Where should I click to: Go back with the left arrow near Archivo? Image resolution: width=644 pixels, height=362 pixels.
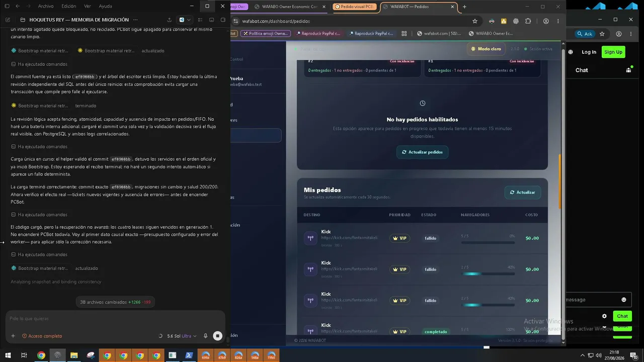pyautogui.click(x=18, y=6)
